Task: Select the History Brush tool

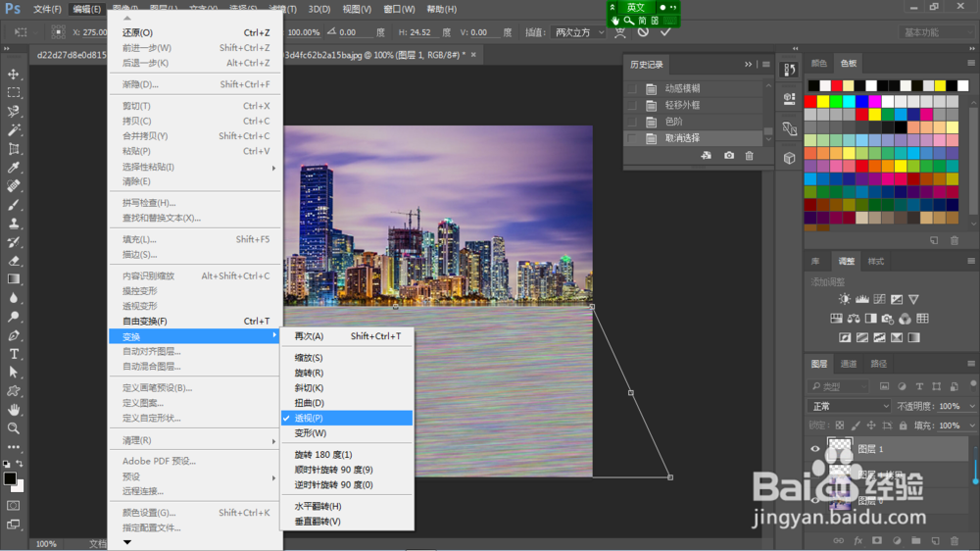Action: tap(13, 242)
